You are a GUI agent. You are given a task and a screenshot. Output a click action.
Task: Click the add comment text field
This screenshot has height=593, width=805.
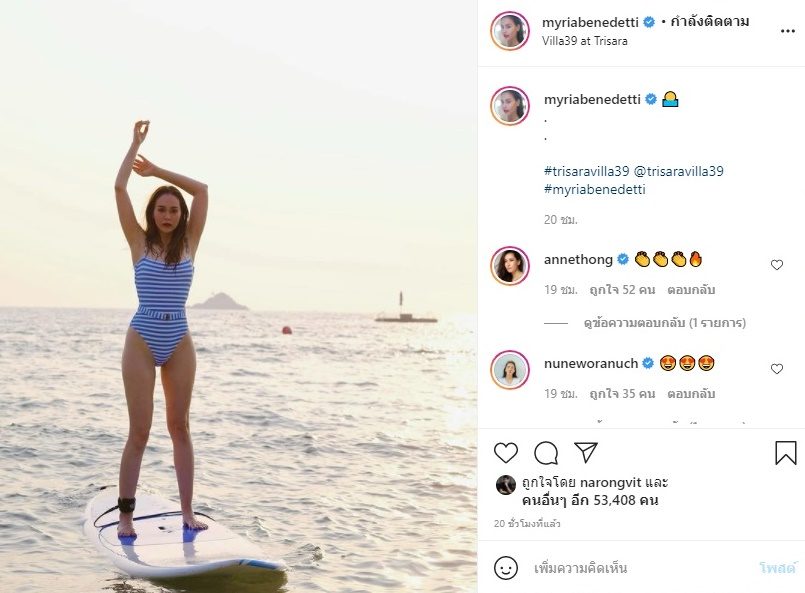640,568
